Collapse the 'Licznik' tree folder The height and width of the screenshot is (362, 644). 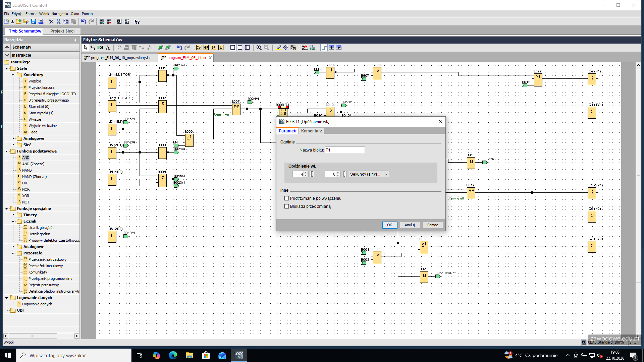coord(13,221)
